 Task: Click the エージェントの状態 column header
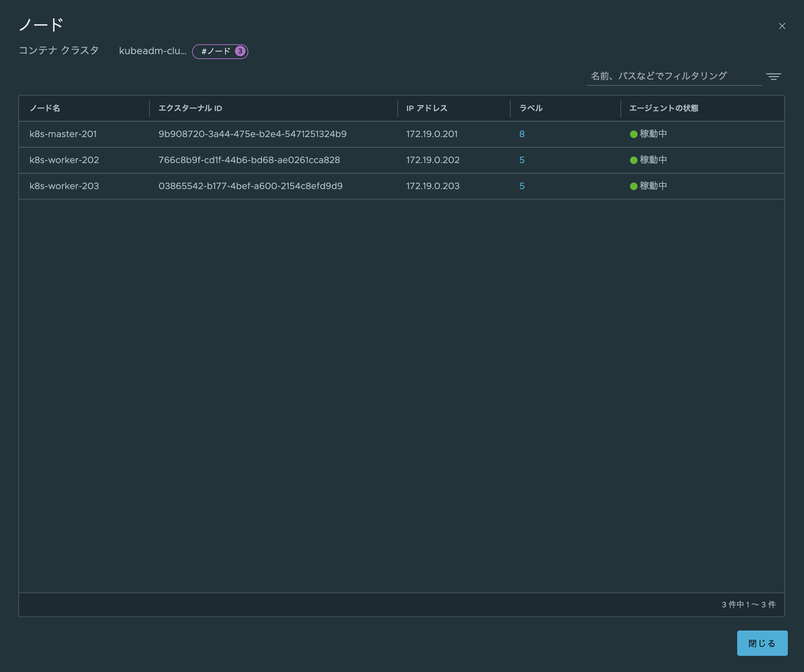(x=663, y=108)
